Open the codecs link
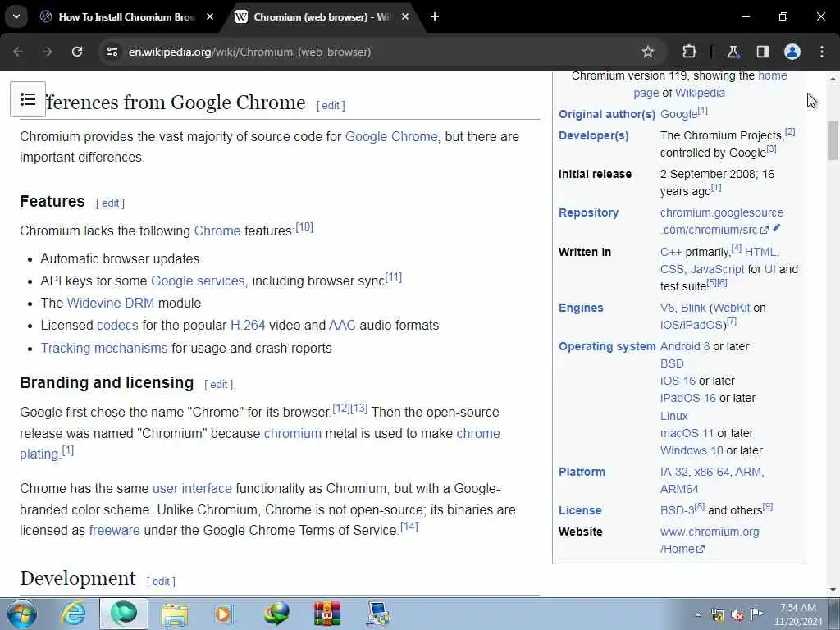840x630 pixels. (117, 325)
